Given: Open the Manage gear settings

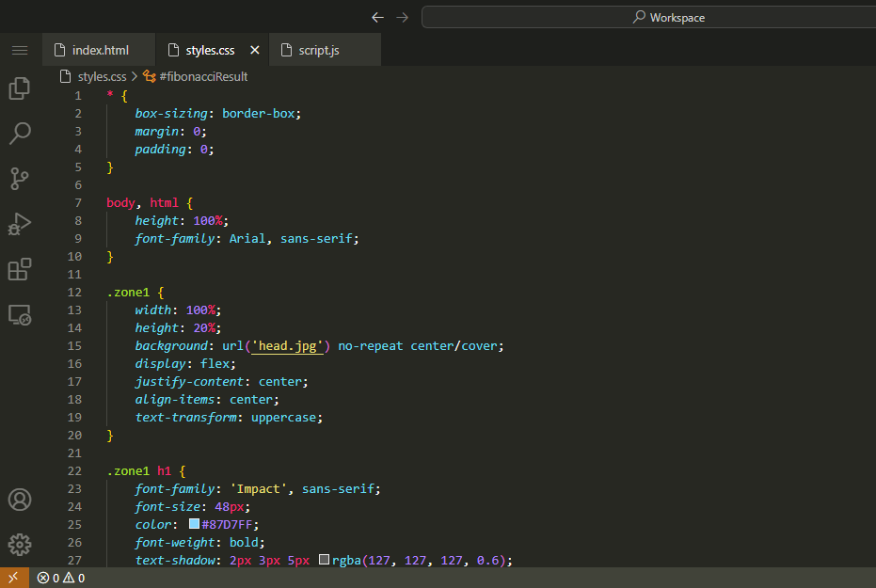Looking at the screenshot, I should 20,544.
